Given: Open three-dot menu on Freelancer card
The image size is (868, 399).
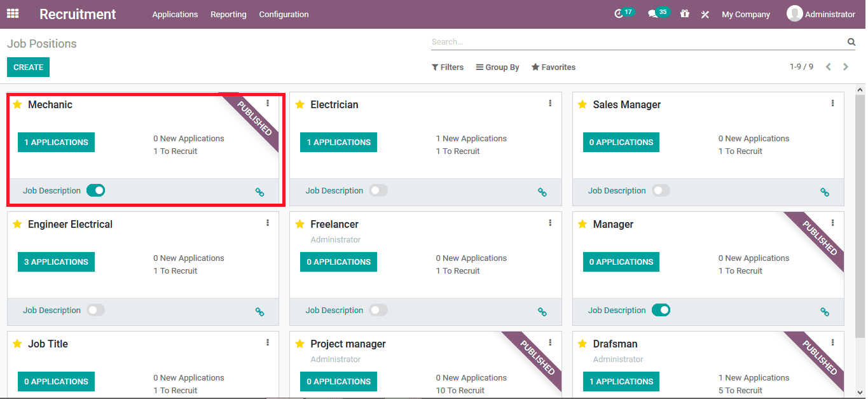Looking at the screenshot, I should tap(550, 223).
